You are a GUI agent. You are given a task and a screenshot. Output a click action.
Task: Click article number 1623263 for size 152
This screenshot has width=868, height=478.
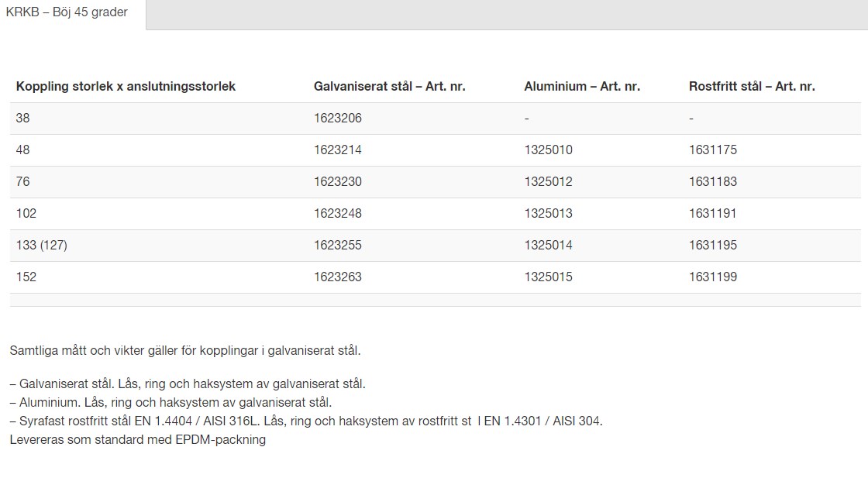coord(339,276)
